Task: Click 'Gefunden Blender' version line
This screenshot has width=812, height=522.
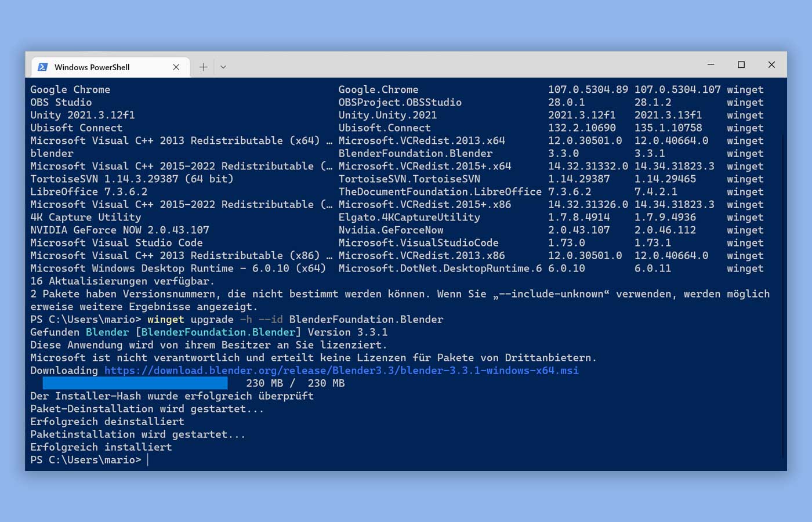Action: (209, 332)
